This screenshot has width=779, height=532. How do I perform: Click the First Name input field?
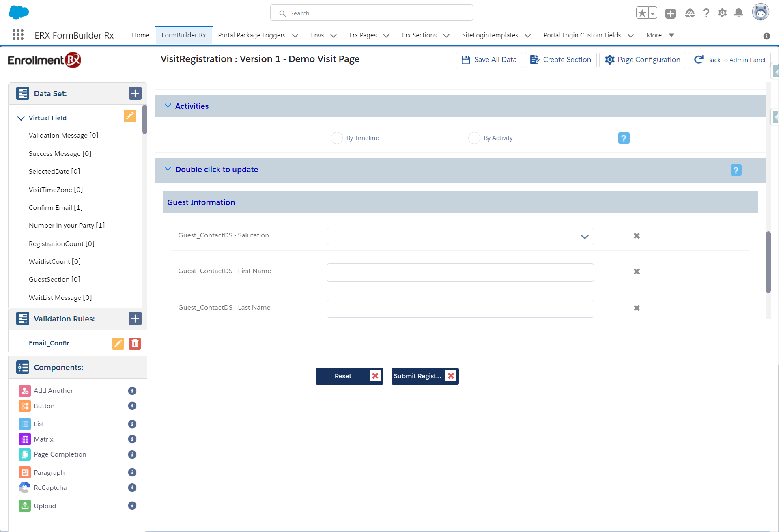460,272
